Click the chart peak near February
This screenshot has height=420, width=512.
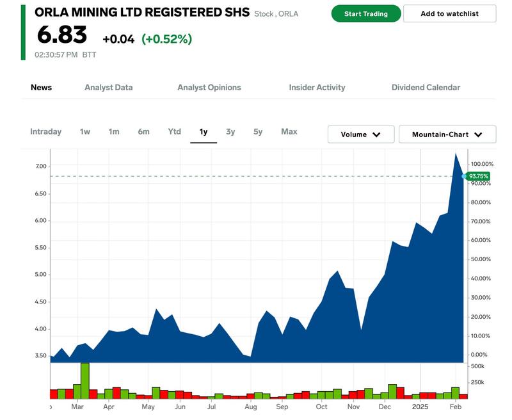(x=456, y=154)
